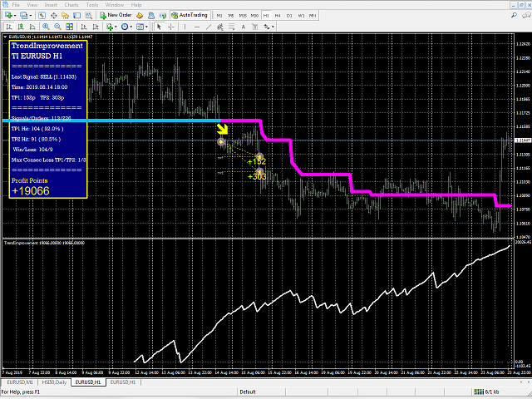Switch chart to line chart mode
Screen dimensions: 532x399
tap(32, 27)
